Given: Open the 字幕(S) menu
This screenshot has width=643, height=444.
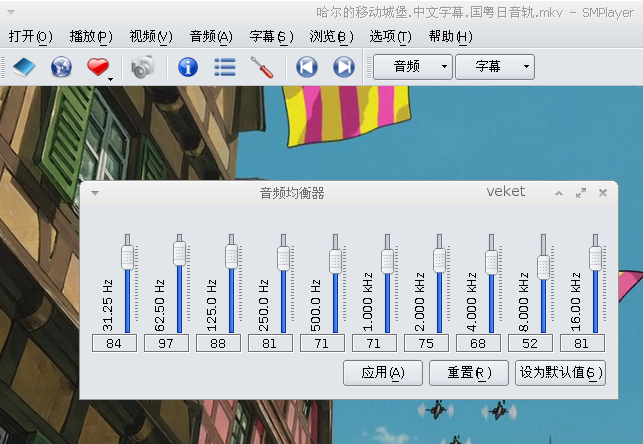Looking at the screenshot, I should pyautogui.click(x=271, y=37).
